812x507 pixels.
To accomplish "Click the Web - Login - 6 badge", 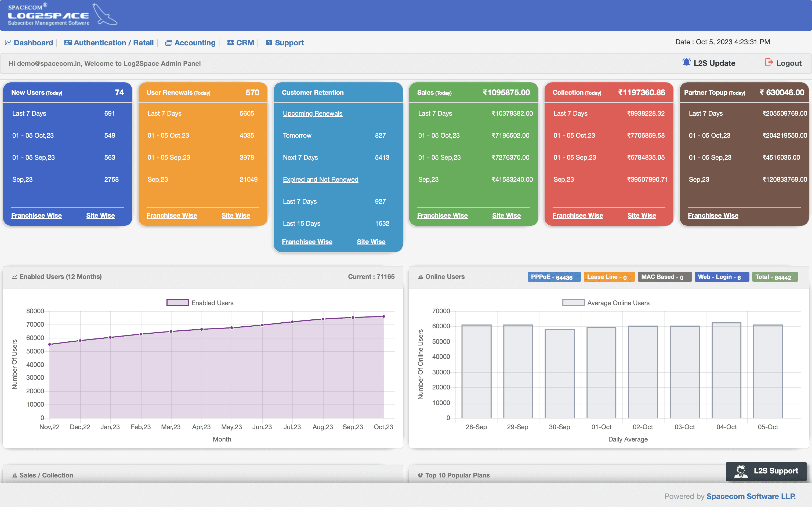I will click(x=722, y=277).
